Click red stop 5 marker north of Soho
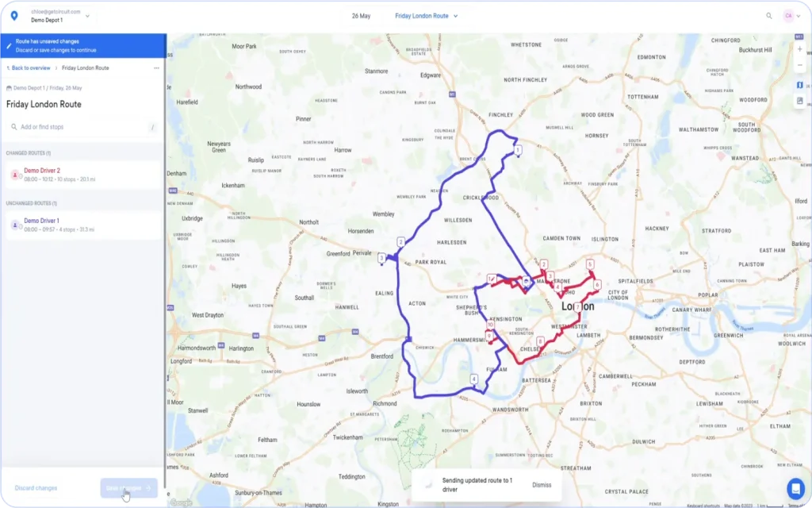 [590, 265]
